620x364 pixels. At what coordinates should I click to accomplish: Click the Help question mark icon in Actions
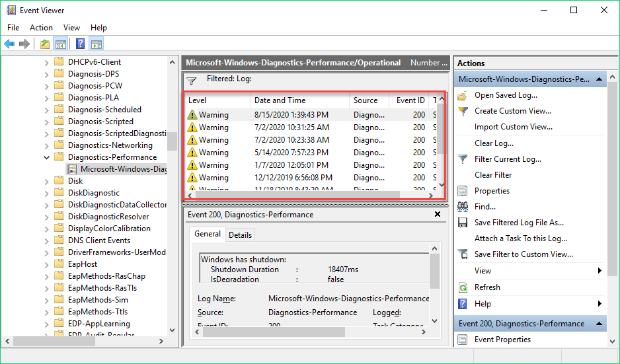pos(462,303)
